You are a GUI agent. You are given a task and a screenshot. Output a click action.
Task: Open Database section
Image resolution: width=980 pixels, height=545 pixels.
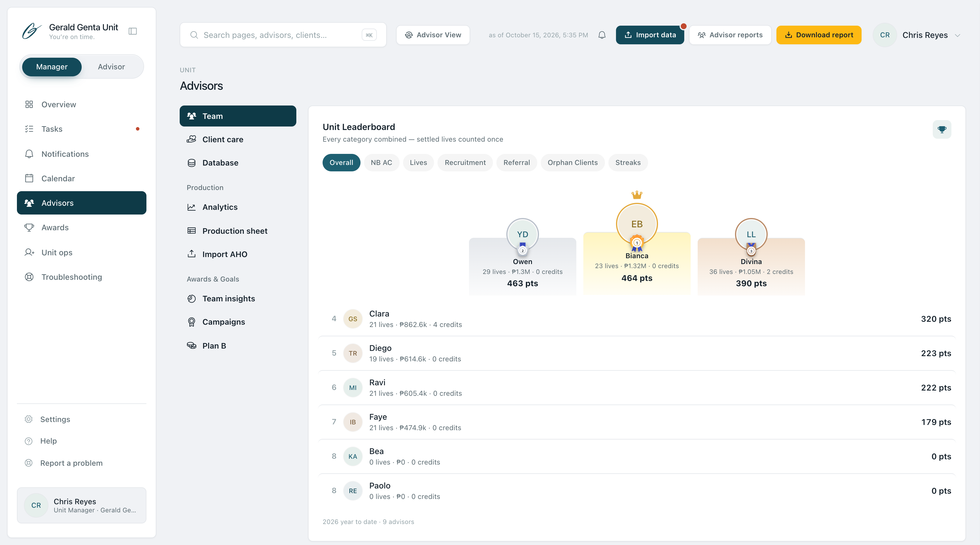coord(238,163)
